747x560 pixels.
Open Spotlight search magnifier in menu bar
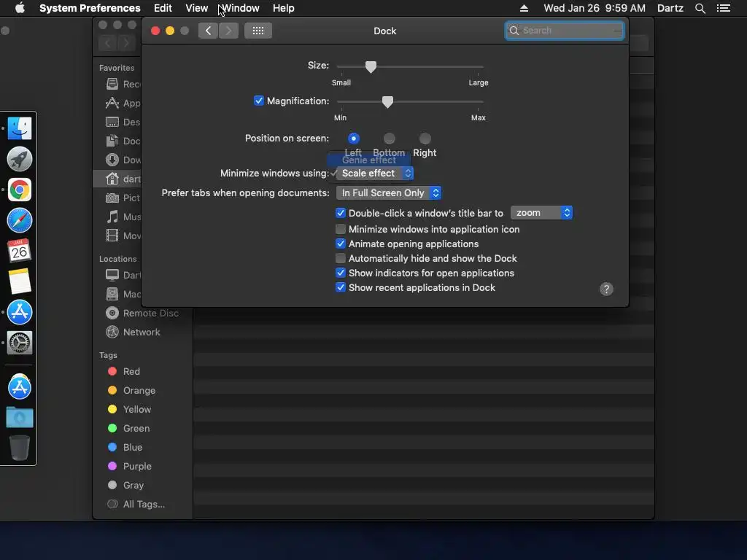(x=700, y=8)
